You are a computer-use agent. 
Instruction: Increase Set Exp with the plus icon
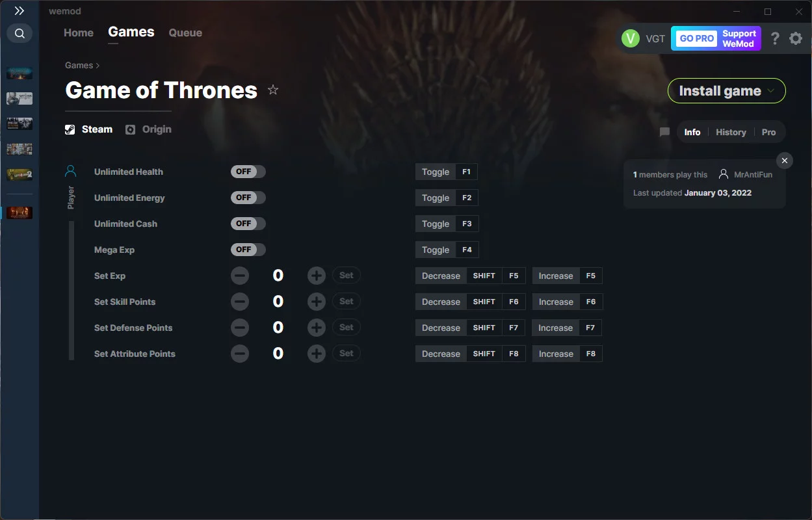317,276
